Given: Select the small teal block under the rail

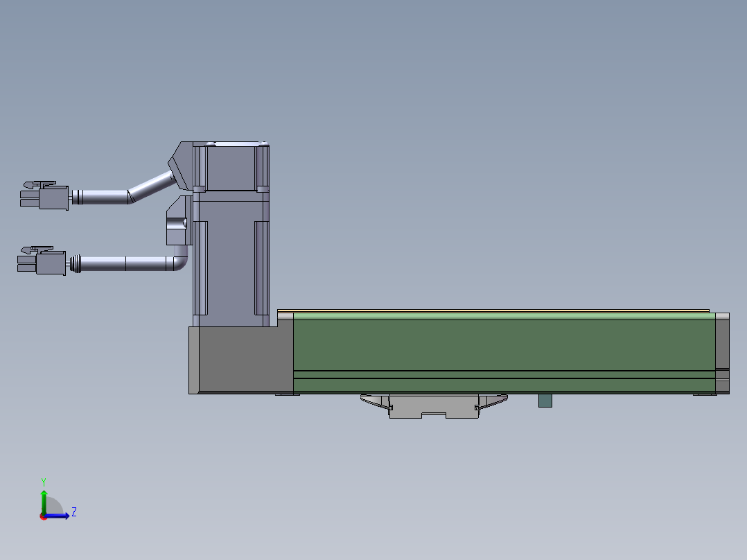Looking at the screenshot, I should pyautogui.click(x=545, y=401).
